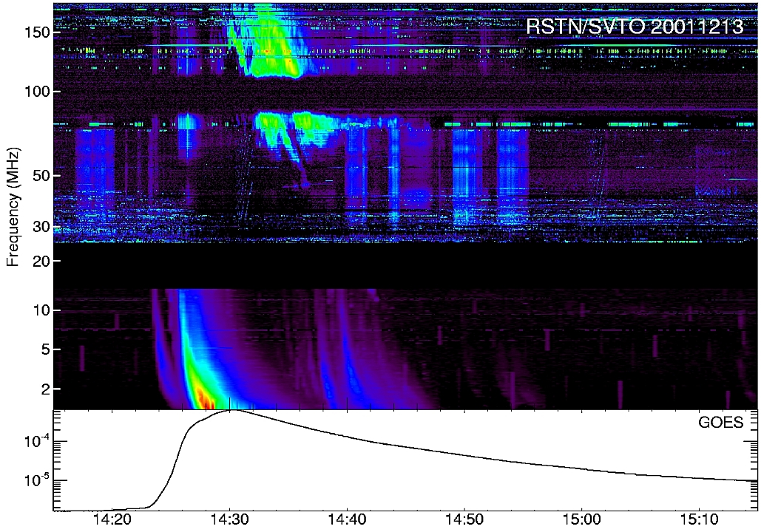Click the 10^-4 GOES flux label

pos(38,440)
